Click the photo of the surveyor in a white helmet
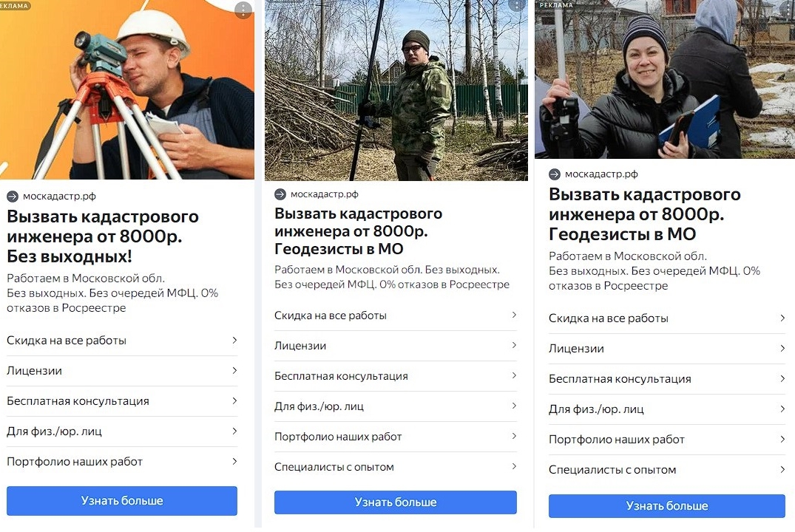Viewport: 795px width, 532px height. point(126,89)
